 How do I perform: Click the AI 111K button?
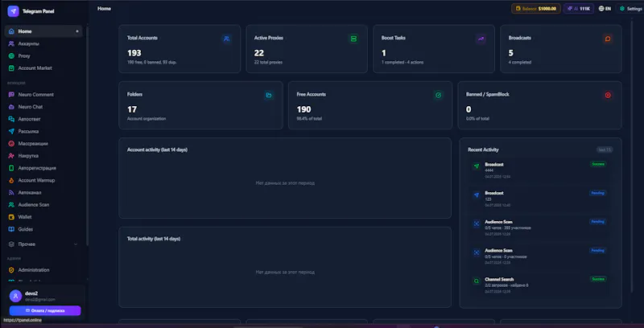point(579,9)
